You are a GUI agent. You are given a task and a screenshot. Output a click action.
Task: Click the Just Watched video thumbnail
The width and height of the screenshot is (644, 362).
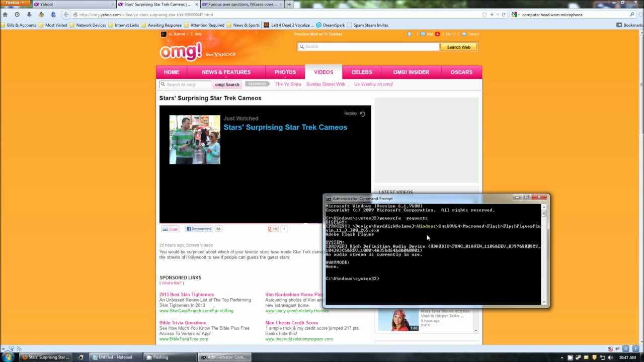pyautogui.click(x=195, y=140)
